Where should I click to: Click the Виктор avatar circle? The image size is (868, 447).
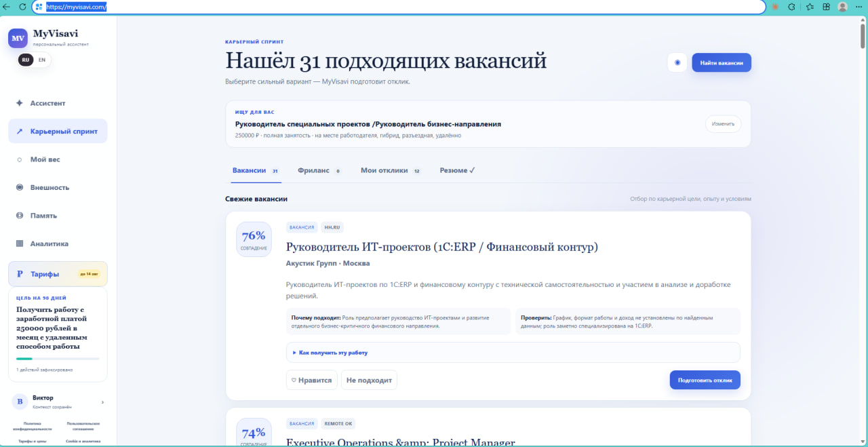[x=20, y=402]
